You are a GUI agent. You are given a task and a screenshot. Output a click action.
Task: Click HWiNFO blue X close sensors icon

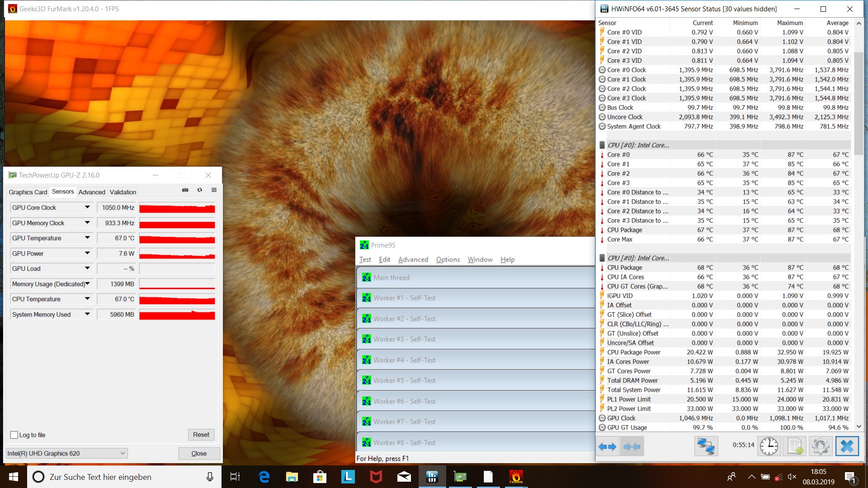(x=847, y=446)
